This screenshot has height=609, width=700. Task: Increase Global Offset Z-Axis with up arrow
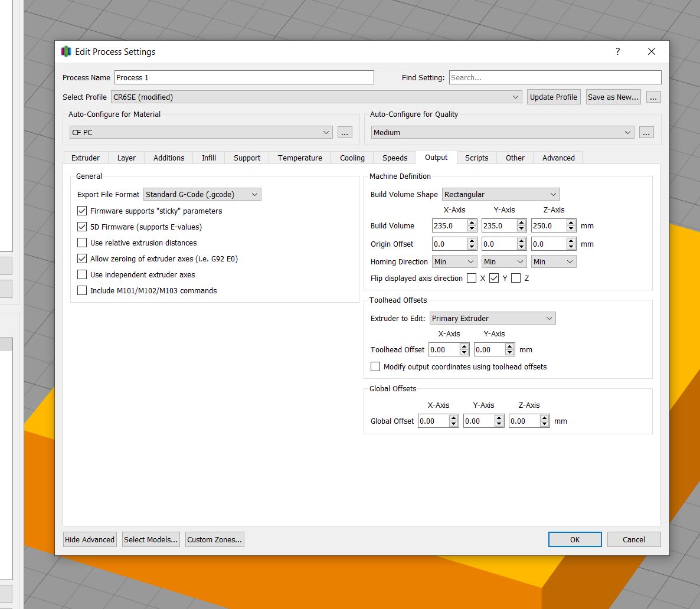(x=544, y=418)
